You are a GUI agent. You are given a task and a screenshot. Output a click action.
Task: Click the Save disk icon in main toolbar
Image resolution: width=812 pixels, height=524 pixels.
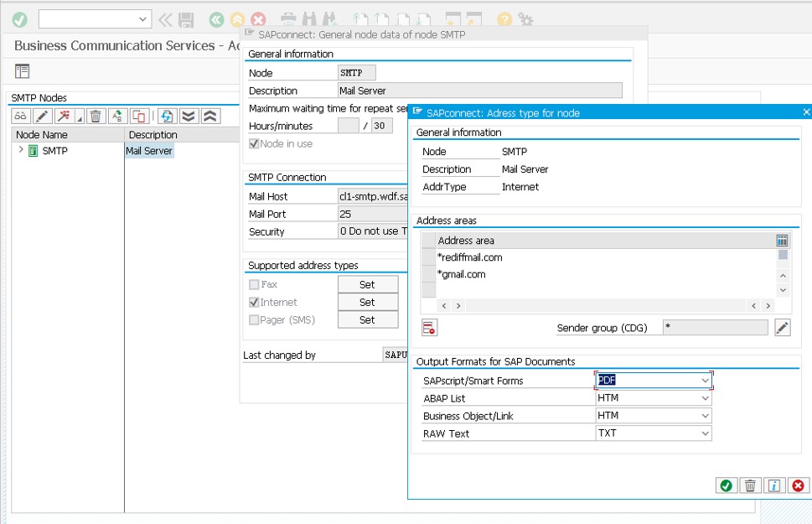(186, 20)
